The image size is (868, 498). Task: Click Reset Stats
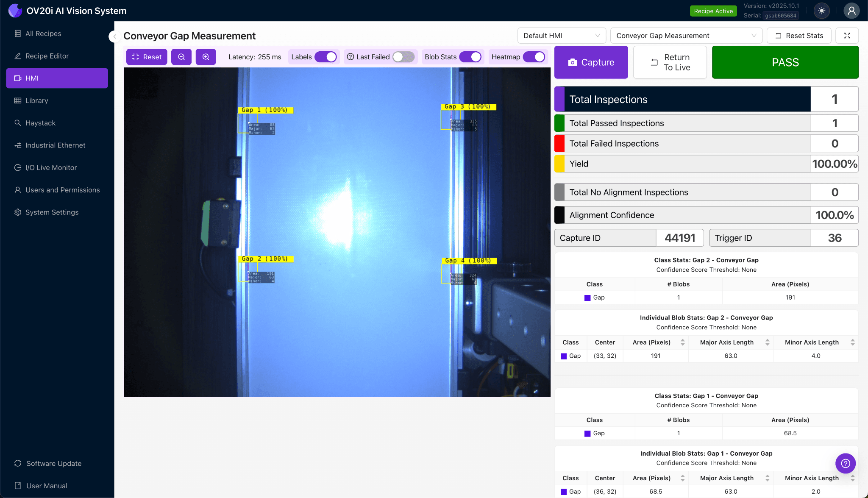798,36
